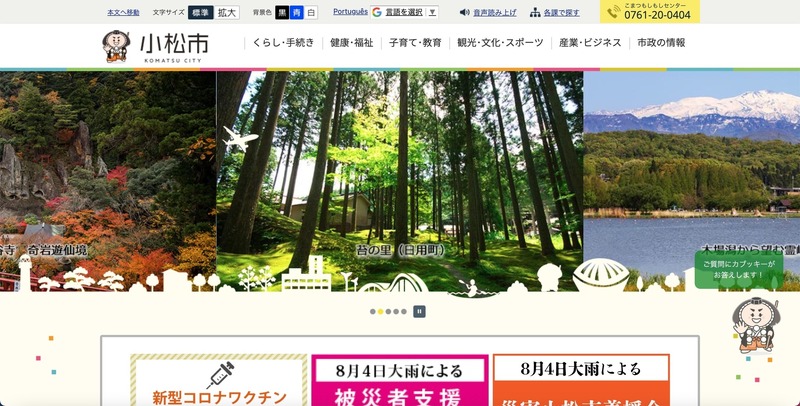Click the organization chart icon for 各課で探す
Image resolution: width=800 pixels, height=406 pixels.
(x=536, y=13)
